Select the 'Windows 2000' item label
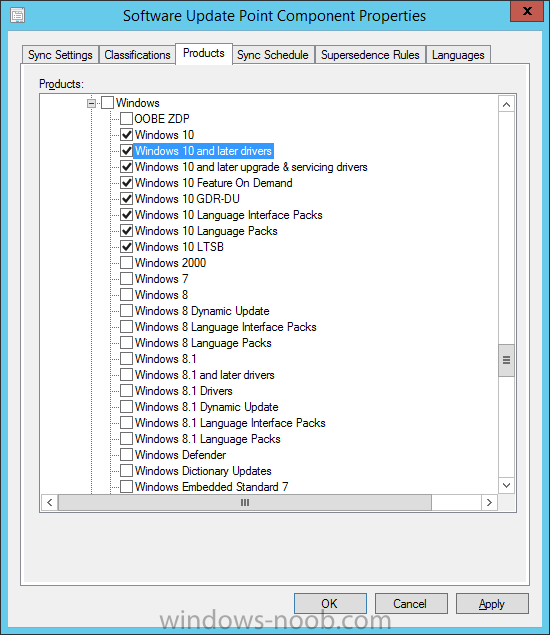Image resolution: width=550 pixels, height=635 pixels. pyautogui.click(x=170, y=263)
